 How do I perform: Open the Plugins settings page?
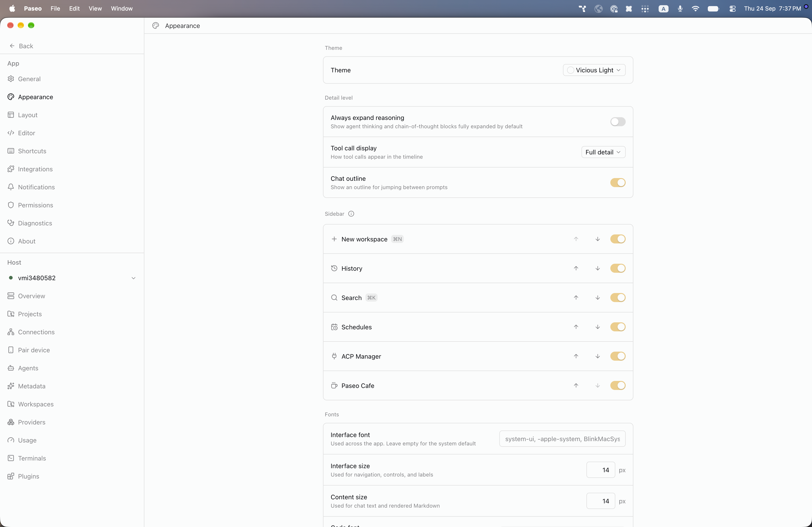[72, 476]
